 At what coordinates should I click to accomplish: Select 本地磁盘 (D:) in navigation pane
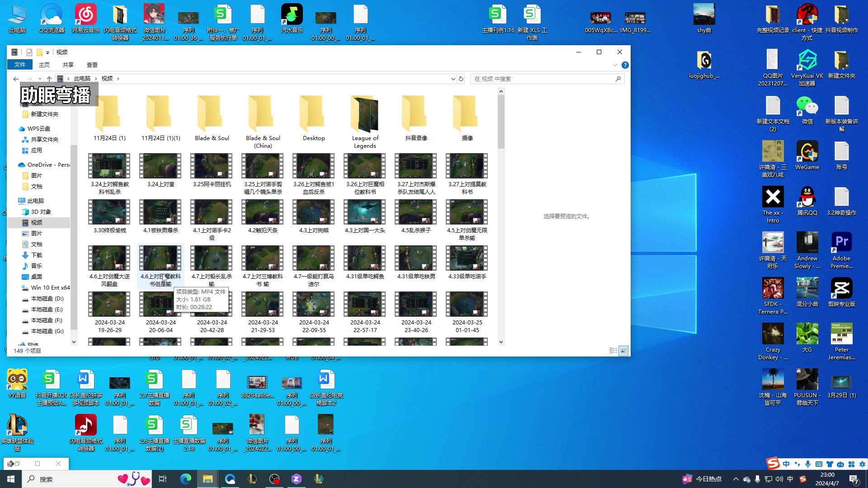pyautogui.click(x=47, y=299)
